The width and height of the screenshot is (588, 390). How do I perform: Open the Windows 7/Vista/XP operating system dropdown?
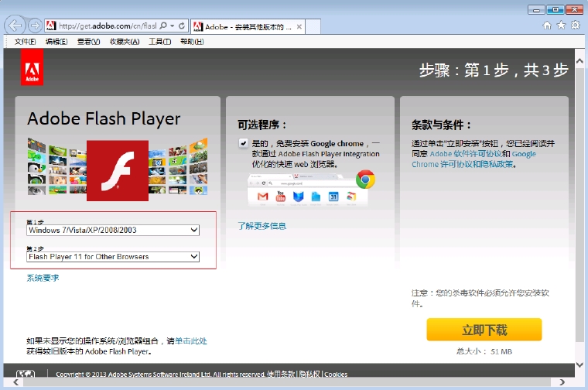click(113, 231)
